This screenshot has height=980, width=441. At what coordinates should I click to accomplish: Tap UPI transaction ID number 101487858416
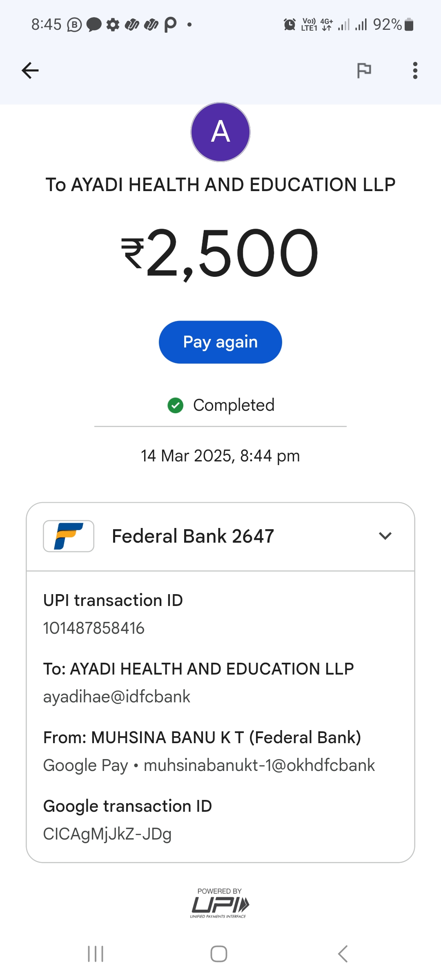(x=94, y=628)
